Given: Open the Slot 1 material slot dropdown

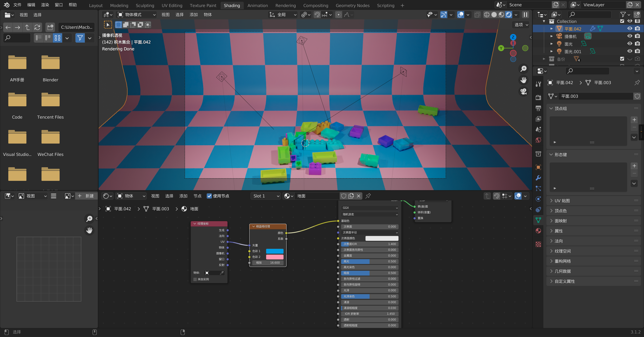Looking at the screenshot, I should [x=265, y=196].
